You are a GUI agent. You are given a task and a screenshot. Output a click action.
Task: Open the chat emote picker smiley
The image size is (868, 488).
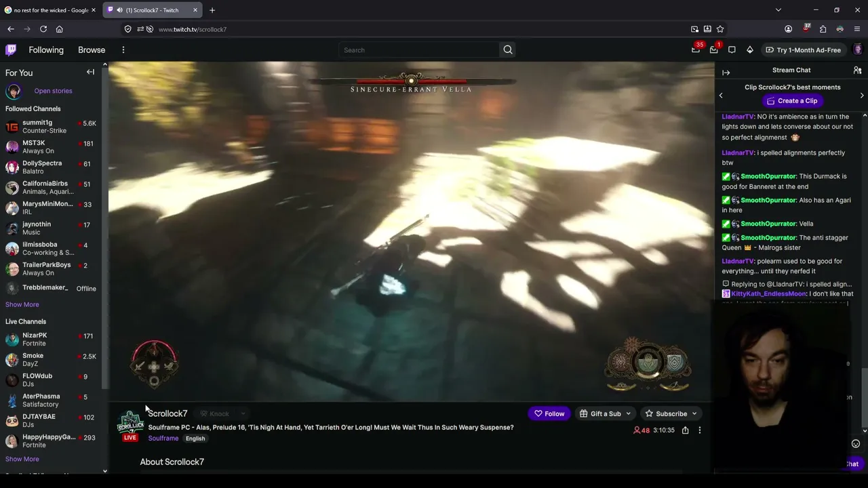(856, 444)
